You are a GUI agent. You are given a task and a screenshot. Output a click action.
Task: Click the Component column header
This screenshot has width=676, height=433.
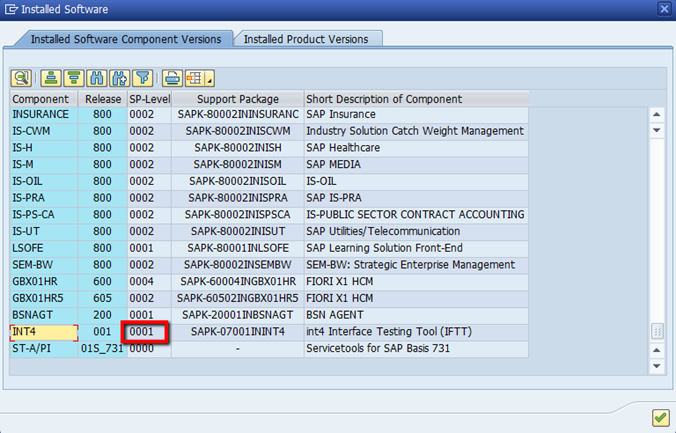[44, 99]
